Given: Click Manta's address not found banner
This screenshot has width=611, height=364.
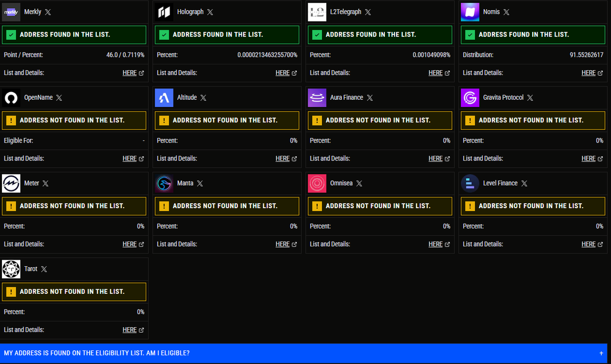Looking at the screenshot, I should [x=227, y=206].
